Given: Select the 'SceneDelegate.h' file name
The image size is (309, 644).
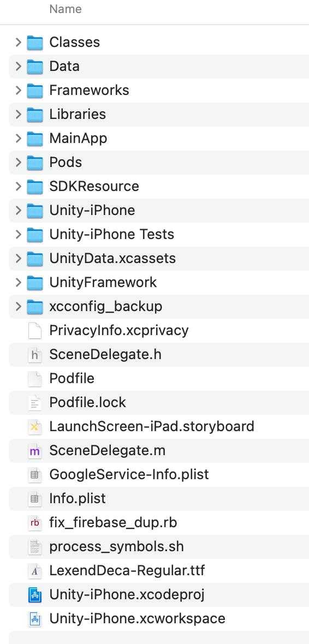Looking at the screenshot, I should (x=105, y=355).
